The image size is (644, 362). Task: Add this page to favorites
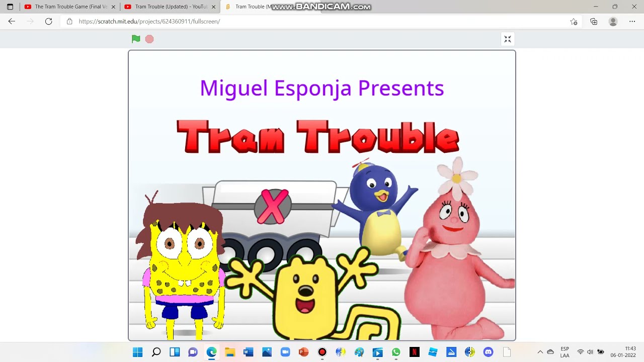pyautogui.click(x=574, y=22)
